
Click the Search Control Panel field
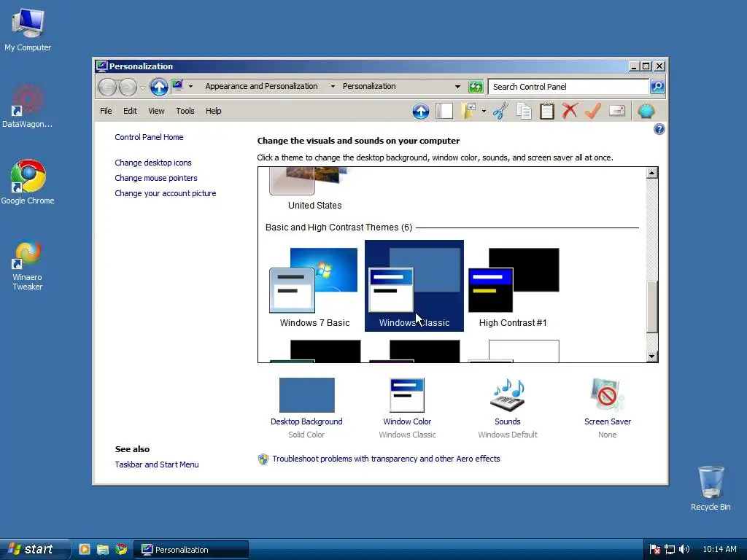tap(569, 87)
